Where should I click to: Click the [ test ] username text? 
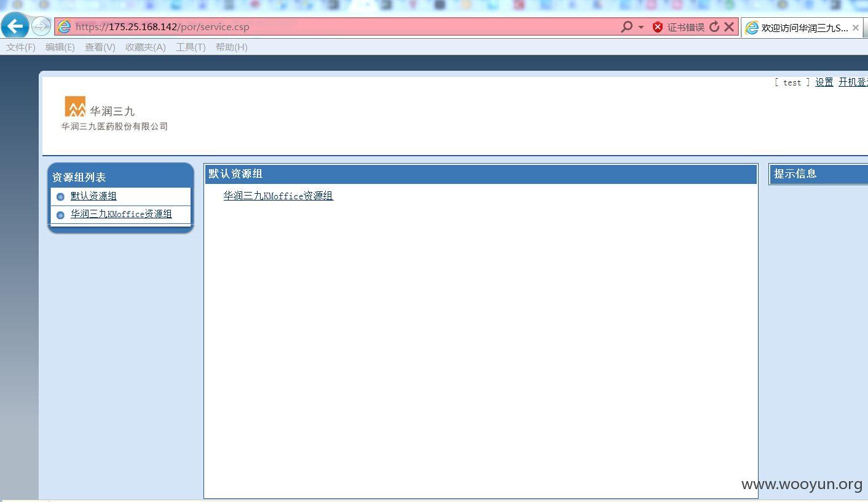coord(792,82)
